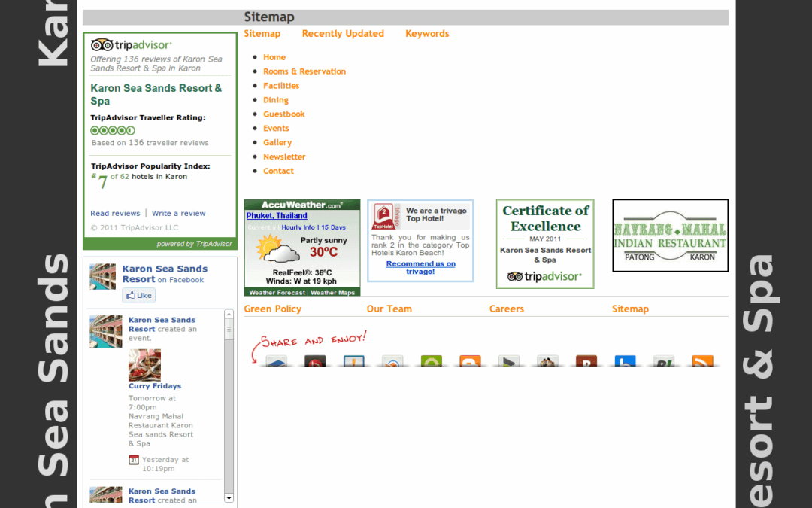Viewport: 812px width, 508px height.
Task: Share via the blue-framed exclamation icon
Action: click(353, 361)
